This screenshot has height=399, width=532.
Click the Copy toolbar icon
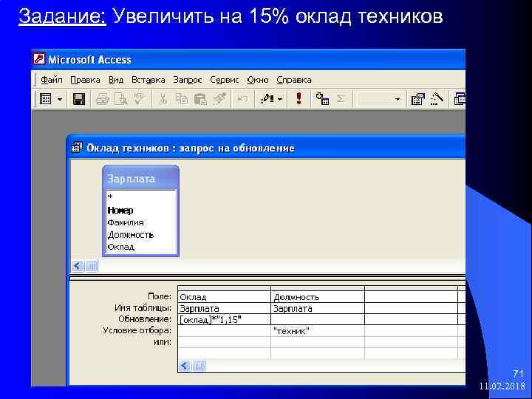point(182,99)
